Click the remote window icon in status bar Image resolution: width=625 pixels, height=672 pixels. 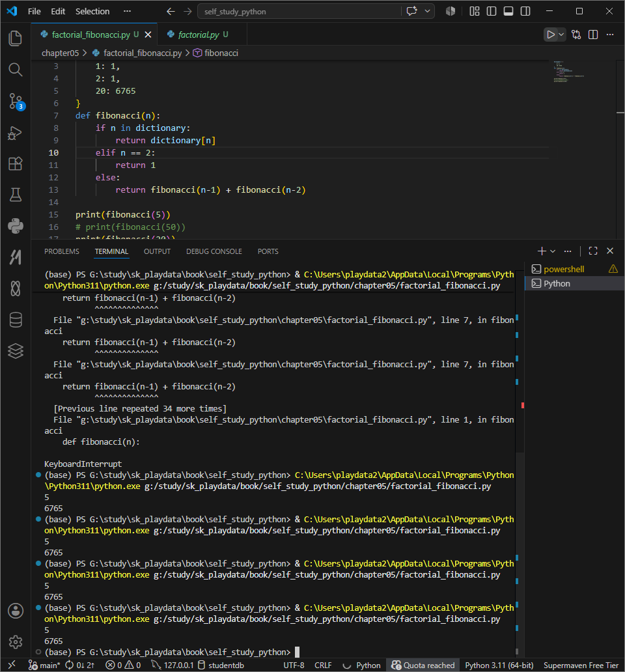coord(12,665)
